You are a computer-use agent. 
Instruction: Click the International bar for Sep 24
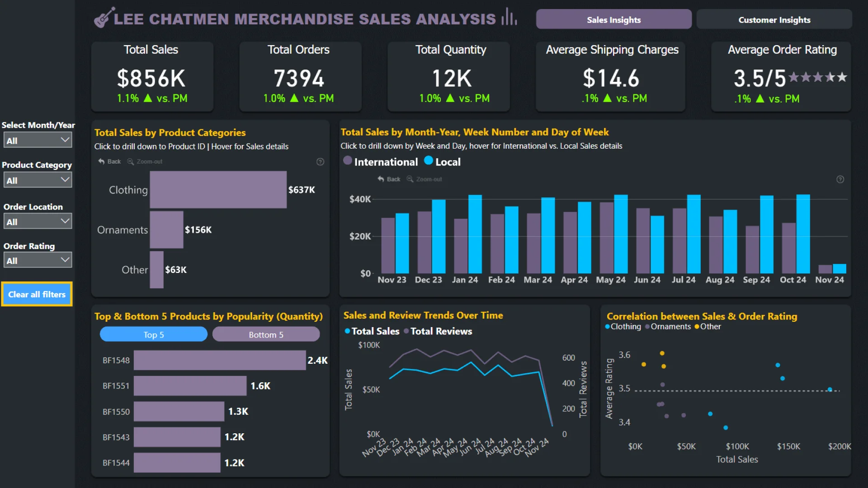tap(752, 249)
